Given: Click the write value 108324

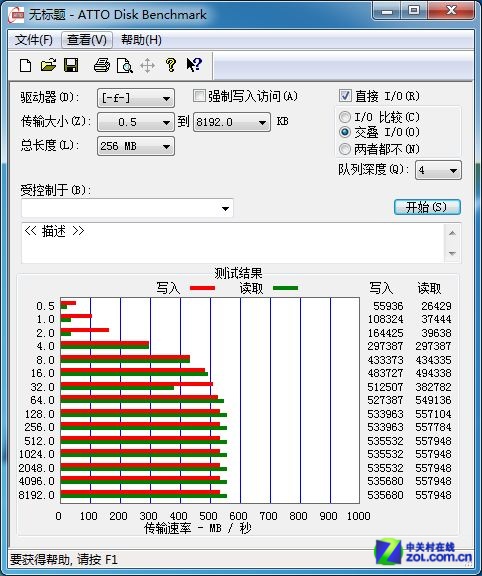Looking at the screenshot, I should pos(385,319).
